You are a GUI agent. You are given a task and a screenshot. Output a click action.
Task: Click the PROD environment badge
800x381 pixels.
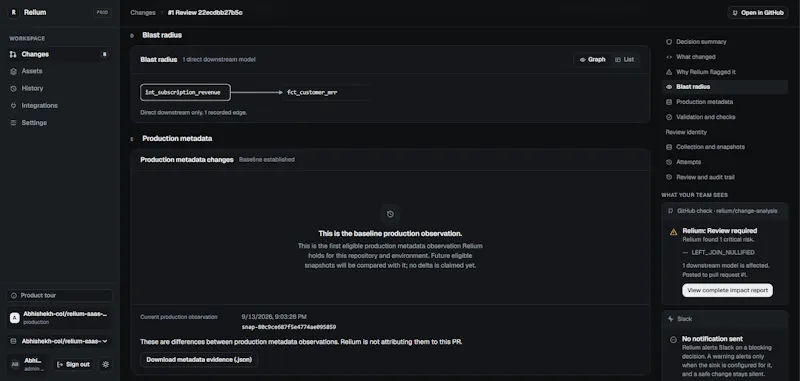102,12
